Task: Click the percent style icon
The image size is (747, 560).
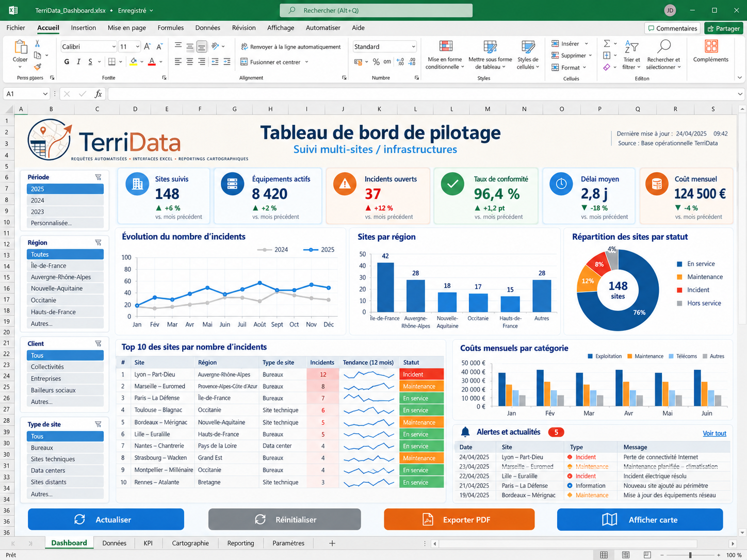Action: point(376,62)
